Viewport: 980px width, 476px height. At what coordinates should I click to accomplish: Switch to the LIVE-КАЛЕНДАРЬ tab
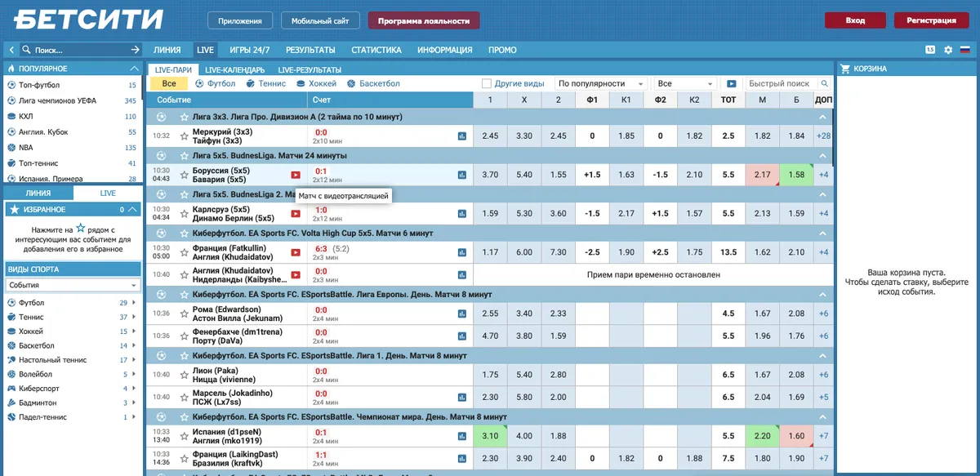pyautogui.click(x=234, y=70)
